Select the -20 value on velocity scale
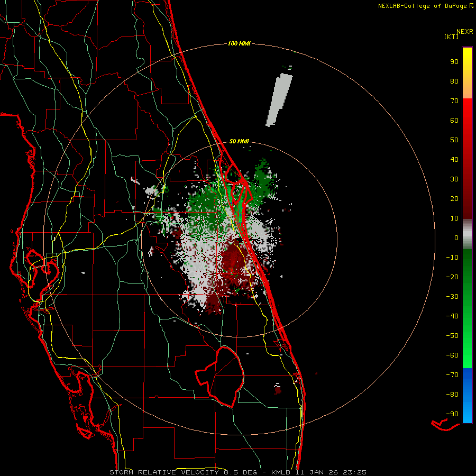476x476 pixels. (452, 277)
